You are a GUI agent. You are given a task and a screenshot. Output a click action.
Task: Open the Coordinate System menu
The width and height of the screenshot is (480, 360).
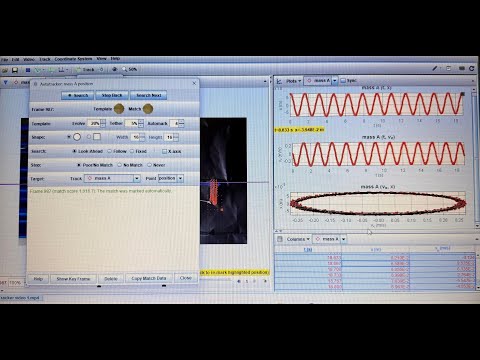point(73,59)
